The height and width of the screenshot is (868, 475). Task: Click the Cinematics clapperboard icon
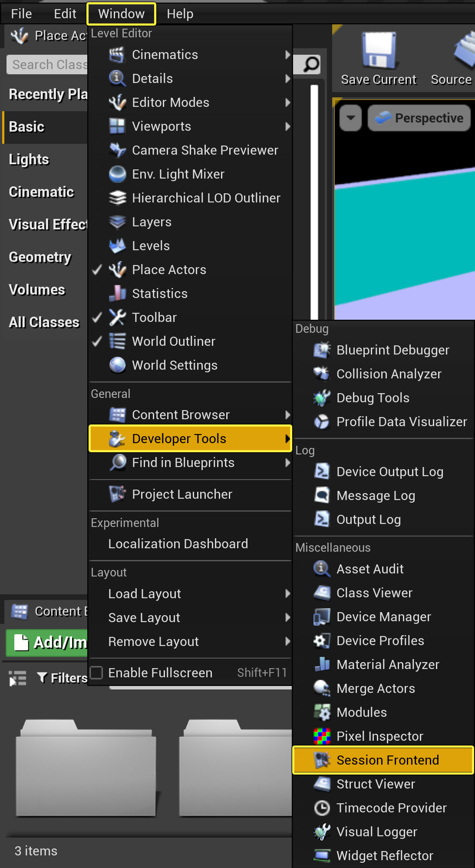tap(117, 55)
